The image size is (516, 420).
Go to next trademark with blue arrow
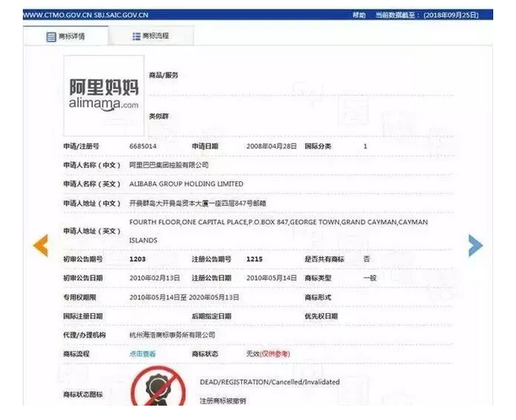pos(476,245)
